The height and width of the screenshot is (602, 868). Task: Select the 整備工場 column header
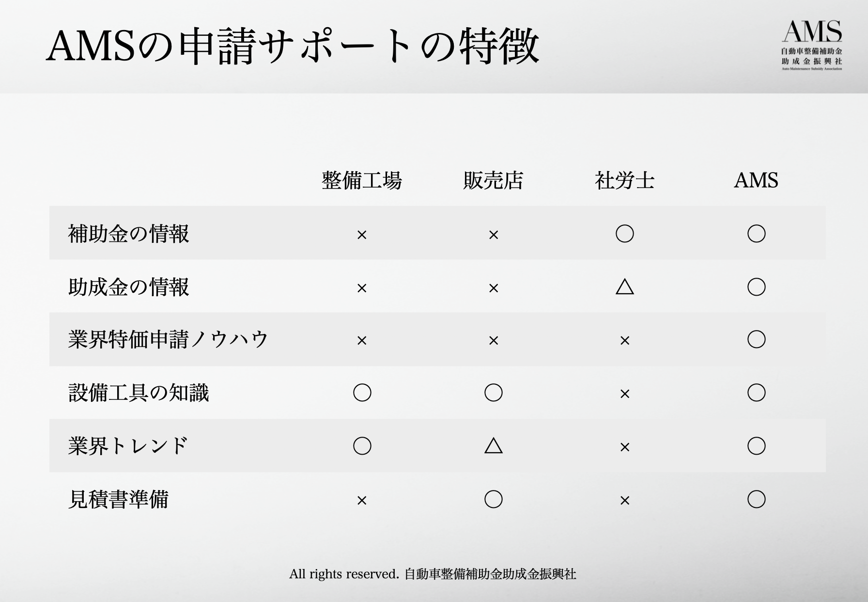(x=362, y=180)
